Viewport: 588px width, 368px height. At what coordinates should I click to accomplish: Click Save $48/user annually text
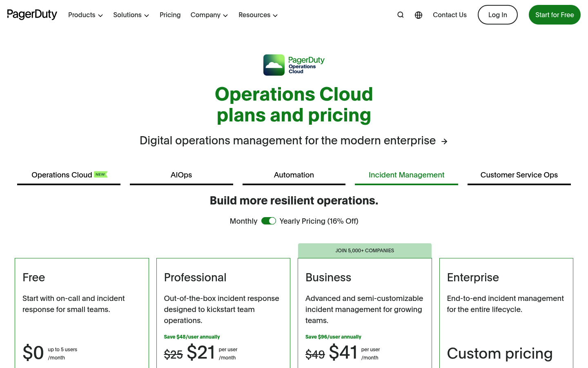(192, 337)
